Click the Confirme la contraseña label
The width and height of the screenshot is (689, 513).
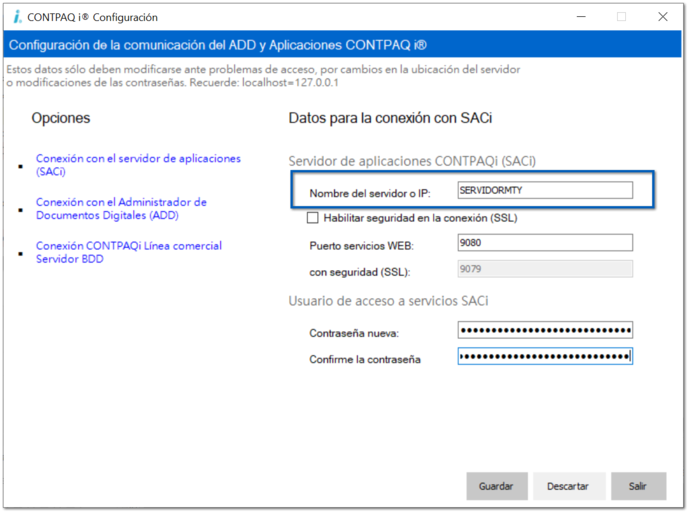pyautogui.click(x=365, y=360)
